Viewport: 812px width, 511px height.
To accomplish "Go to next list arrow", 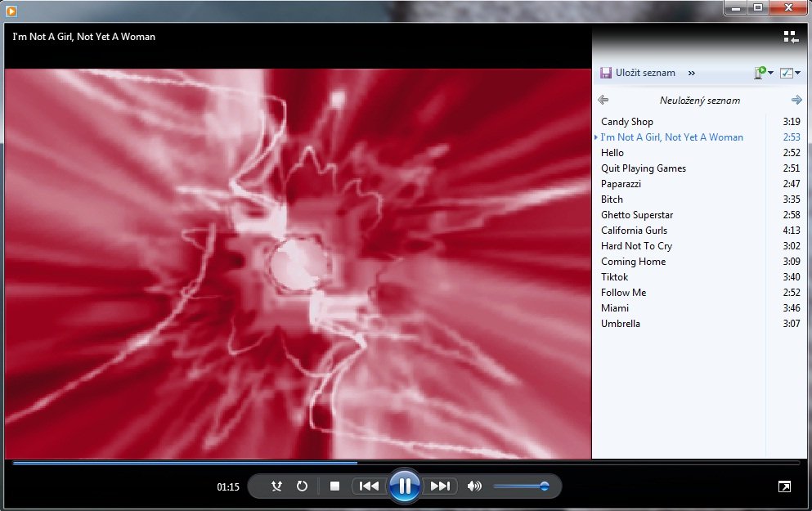I will (796, 100).
